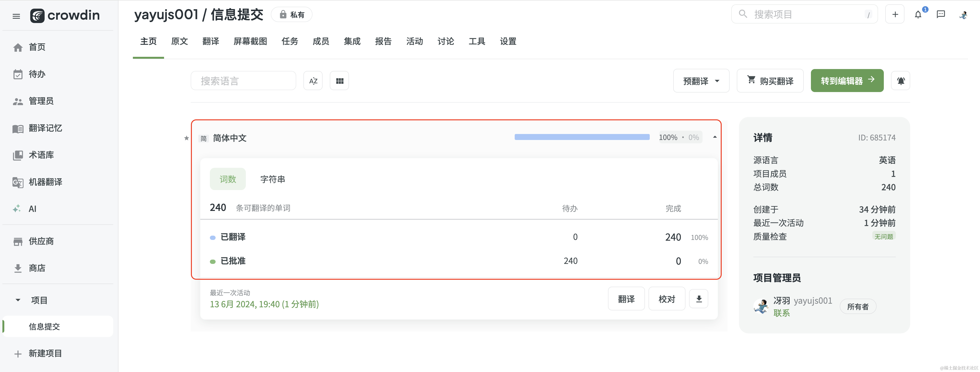Click the 简体中文 translation progress bar
This screenshot has width=980, height=372.
click(582, 137)
